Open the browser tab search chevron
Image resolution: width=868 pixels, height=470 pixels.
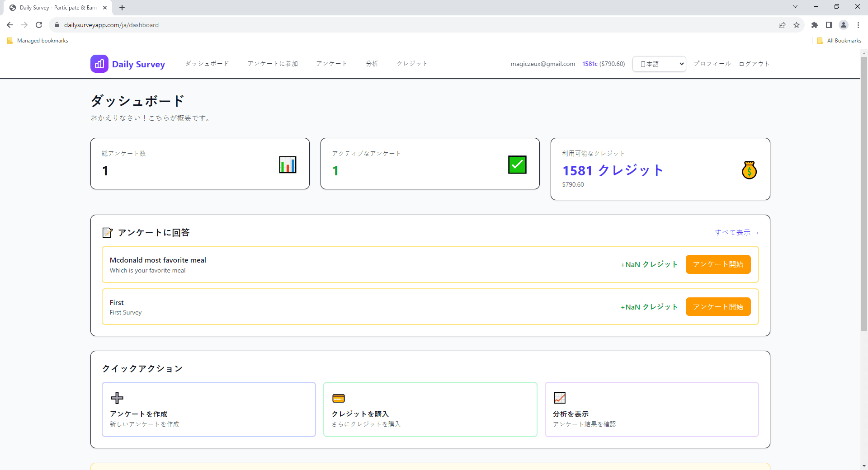[795, 6]
